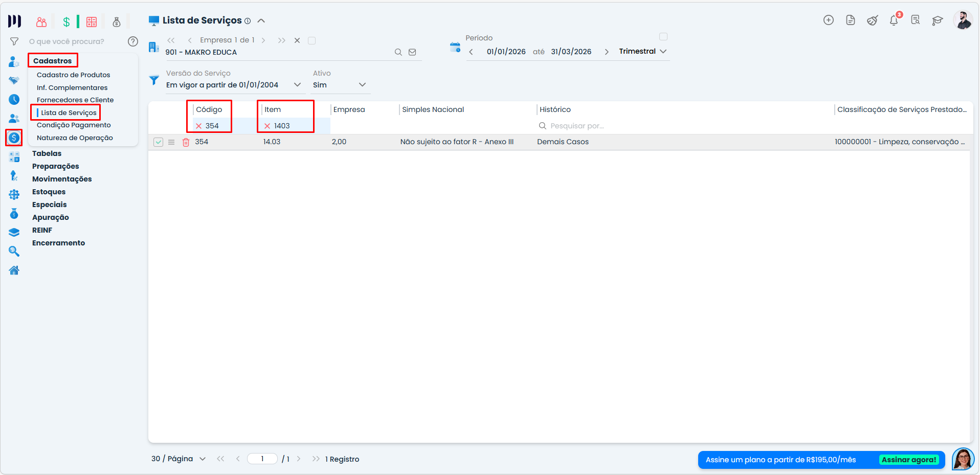Open Natureza de Operação menu item
Image resolution: width=980 pixels, height=475 pixels.
pyautogui.click(x=75, y=138)
